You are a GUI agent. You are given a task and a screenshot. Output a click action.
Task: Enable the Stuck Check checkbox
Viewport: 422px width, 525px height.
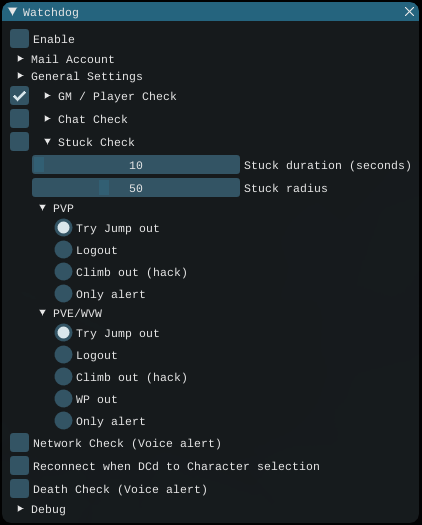tap(19, 142)
